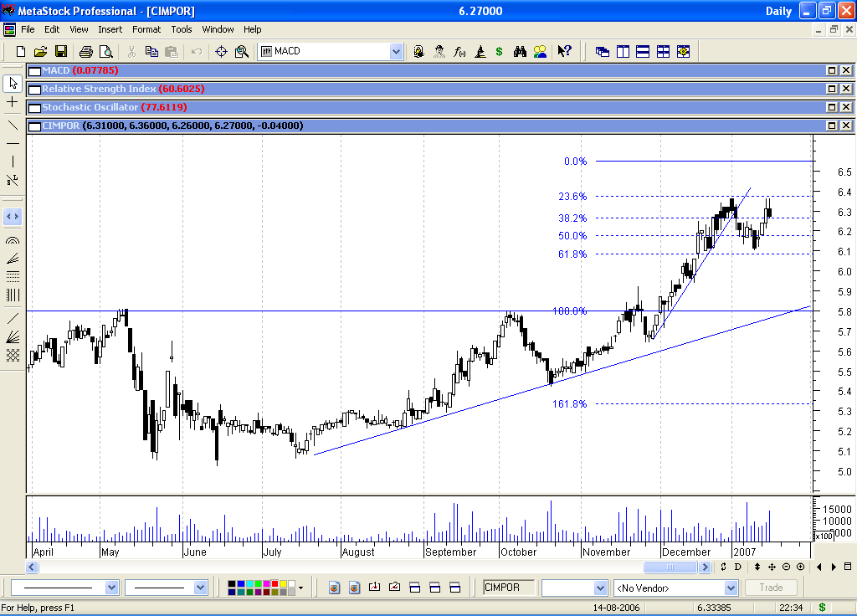Open the indicator MACD dropdown list
The image size is (857, 616).
(x=396, y=51)
